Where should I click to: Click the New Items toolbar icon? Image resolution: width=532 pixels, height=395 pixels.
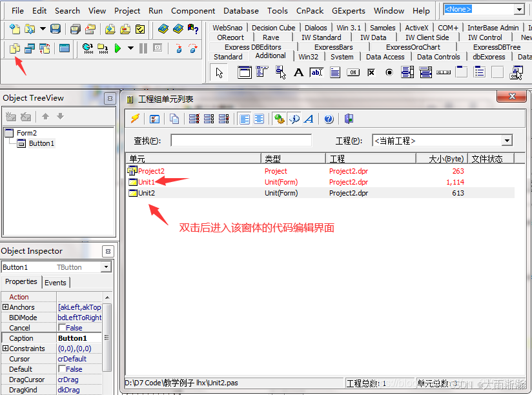[15, 29]
